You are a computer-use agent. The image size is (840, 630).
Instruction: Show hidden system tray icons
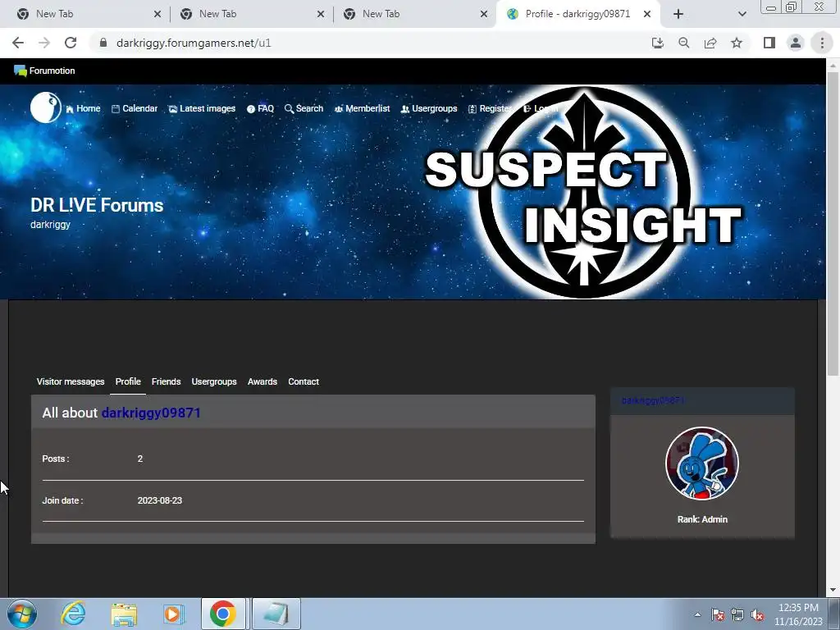pos(697,614)
